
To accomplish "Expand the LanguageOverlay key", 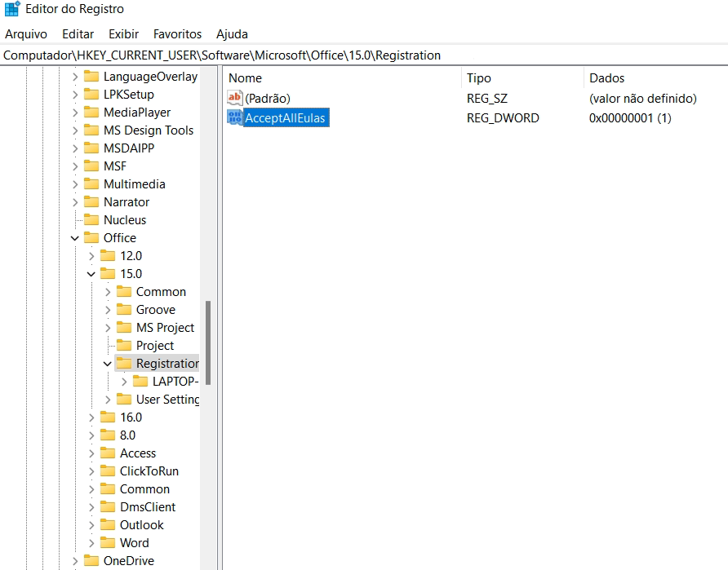I will pyautogui.click(x=75, y=77).
